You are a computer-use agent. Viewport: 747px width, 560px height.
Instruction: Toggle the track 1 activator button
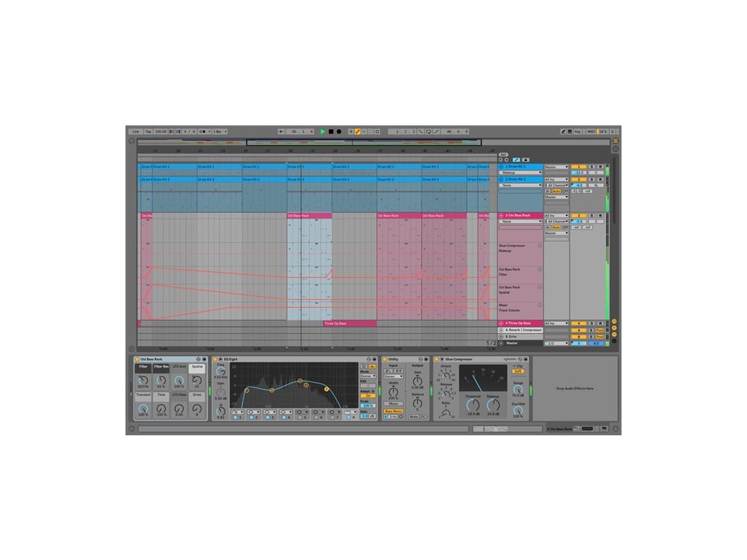tap(578, 167)
